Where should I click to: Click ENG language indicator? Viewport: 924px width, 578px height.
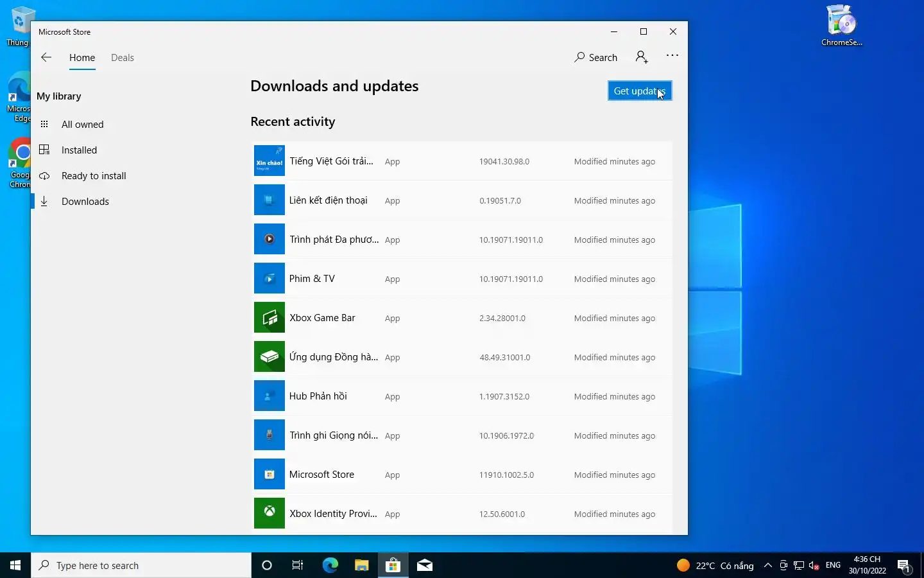(x=833, y=565)
